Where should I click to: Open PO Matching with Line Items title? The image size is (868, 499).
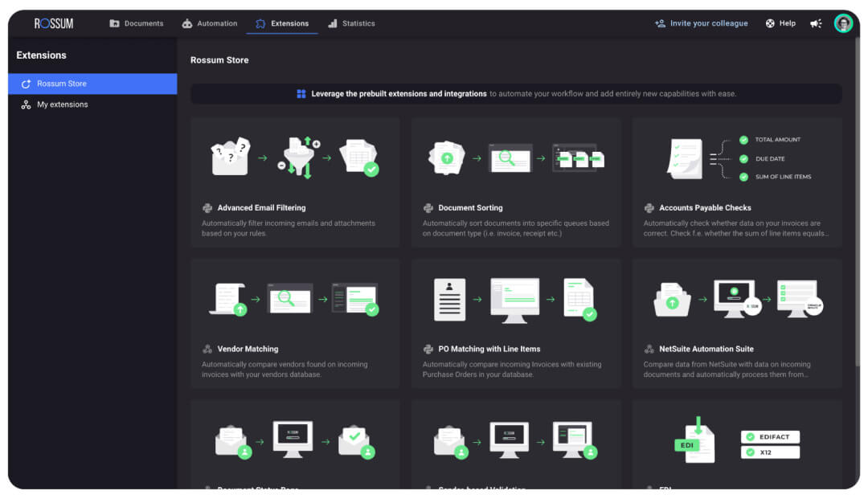[489, 349]
